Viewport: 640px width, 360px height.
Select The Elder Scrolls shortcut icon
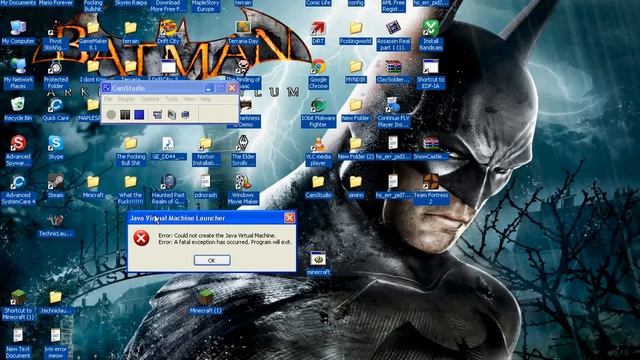point(243,151)
